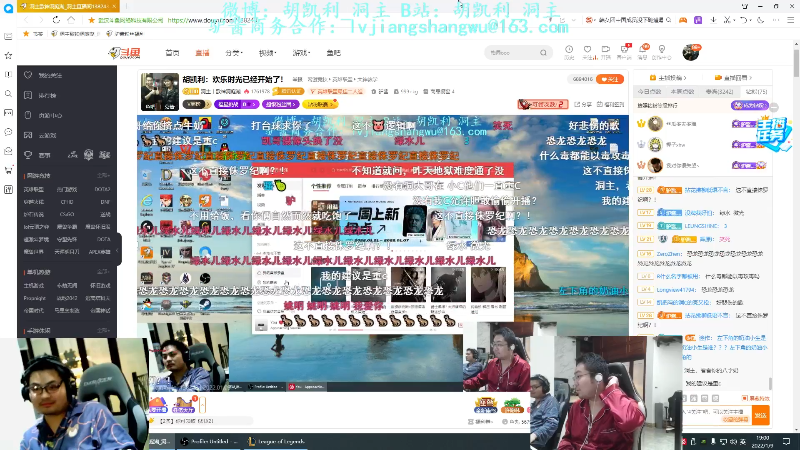Go back using browser back arrow

pyautogui.click(x=27, y=20)
